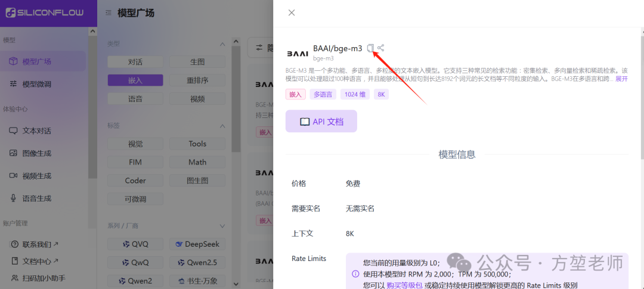Share the BAAI/bge-m3 model
This screenshot has height=289, width=644.
point(380,48)
